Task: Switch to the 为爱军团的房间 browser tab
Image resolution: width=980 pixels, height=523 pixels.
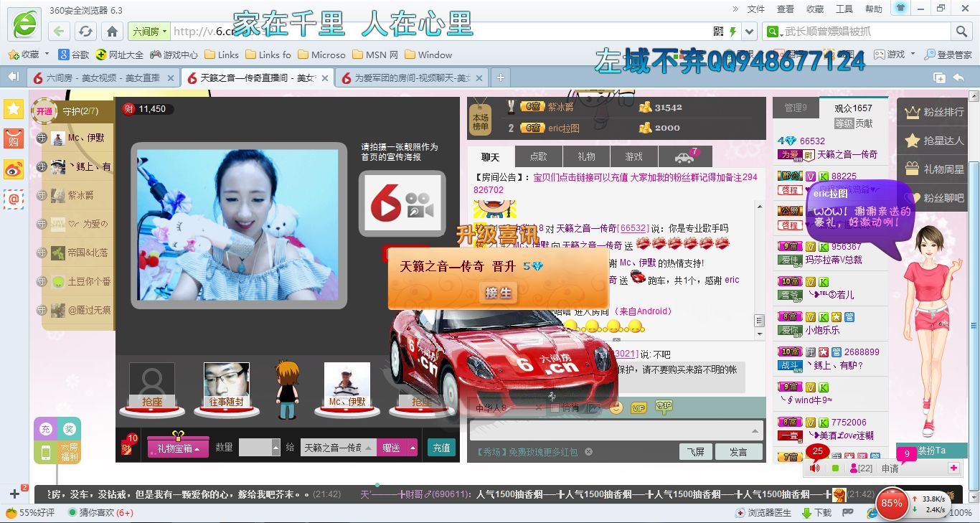Action: (x=413, y=78)
